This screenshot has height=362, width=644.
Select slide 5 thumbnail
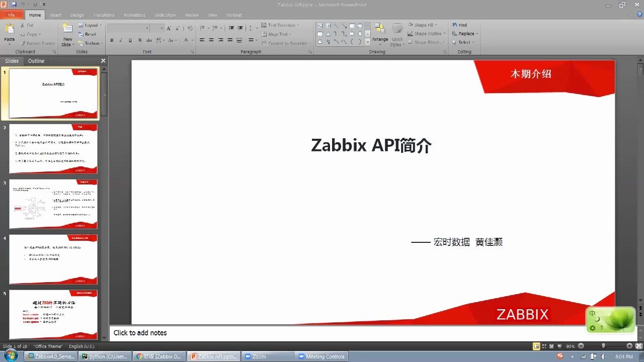pos(53,314)
